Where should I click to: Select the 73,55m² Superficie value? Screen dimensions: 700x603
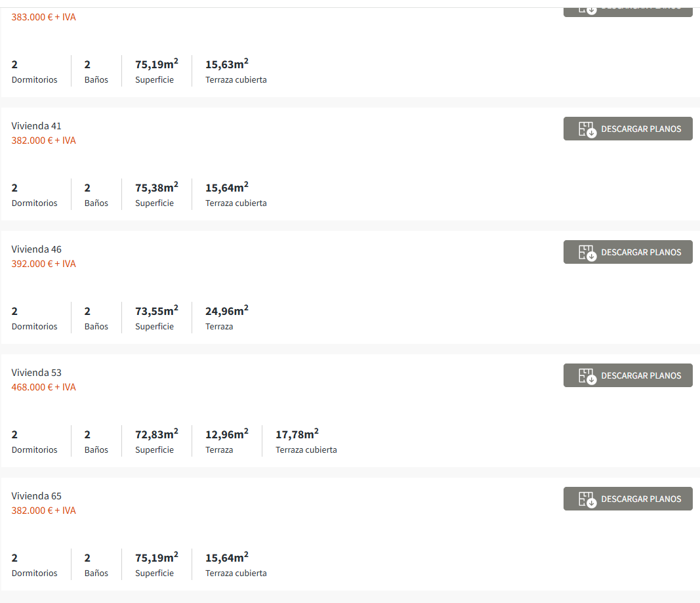tap(156, 311)
